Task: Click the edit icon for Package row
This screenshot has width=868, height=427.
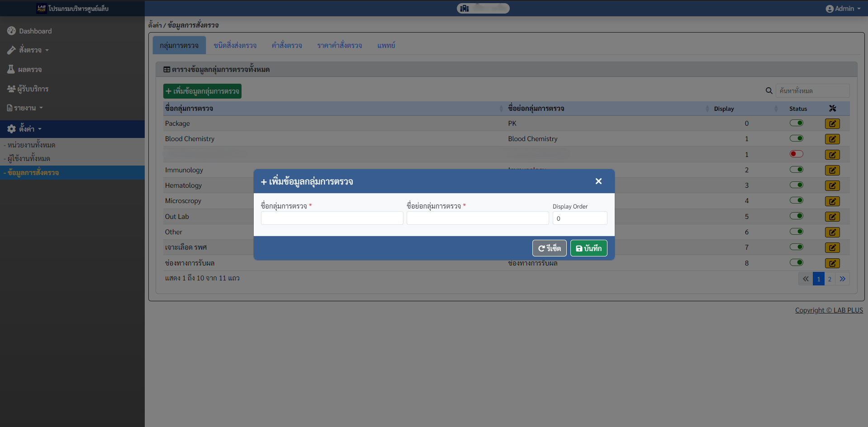Action: pyautogui.click(x=832, y=124)
